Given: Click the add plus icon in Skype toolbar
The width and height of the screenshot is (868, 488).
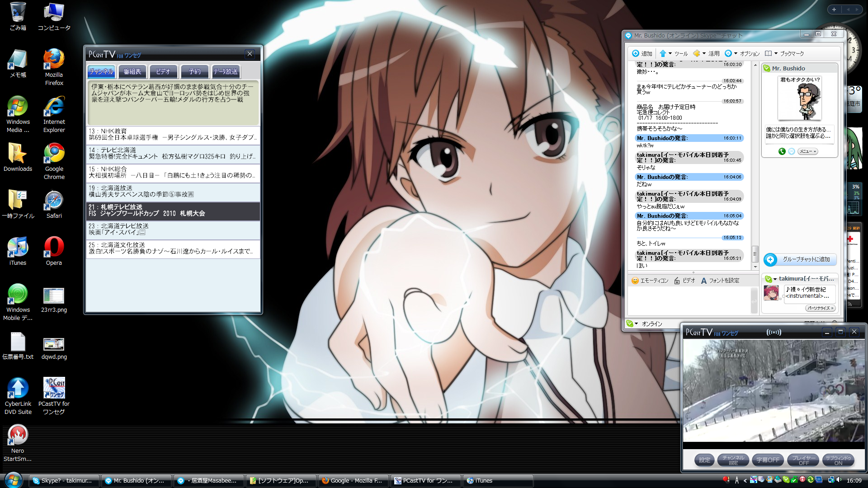Looking at the screenshot, I should point(636,53).
